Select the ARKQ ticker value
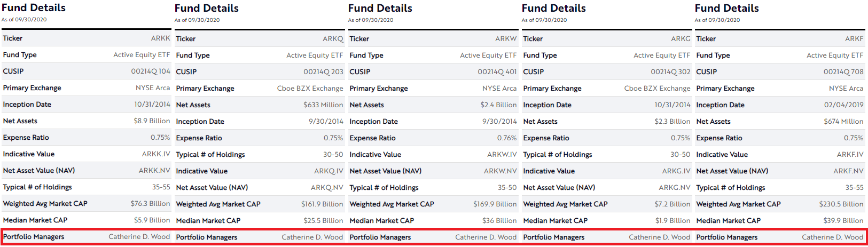Screen dimensions: 868x247 pos(333,39)
